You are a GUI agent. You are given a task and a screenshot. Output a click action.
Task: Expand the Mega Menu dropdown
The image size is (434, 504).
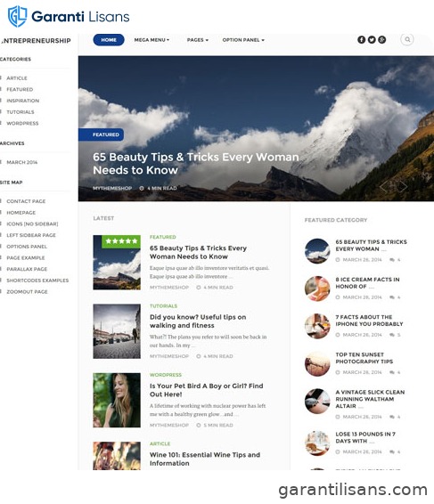pyautogui.click(x=151, y=40)
